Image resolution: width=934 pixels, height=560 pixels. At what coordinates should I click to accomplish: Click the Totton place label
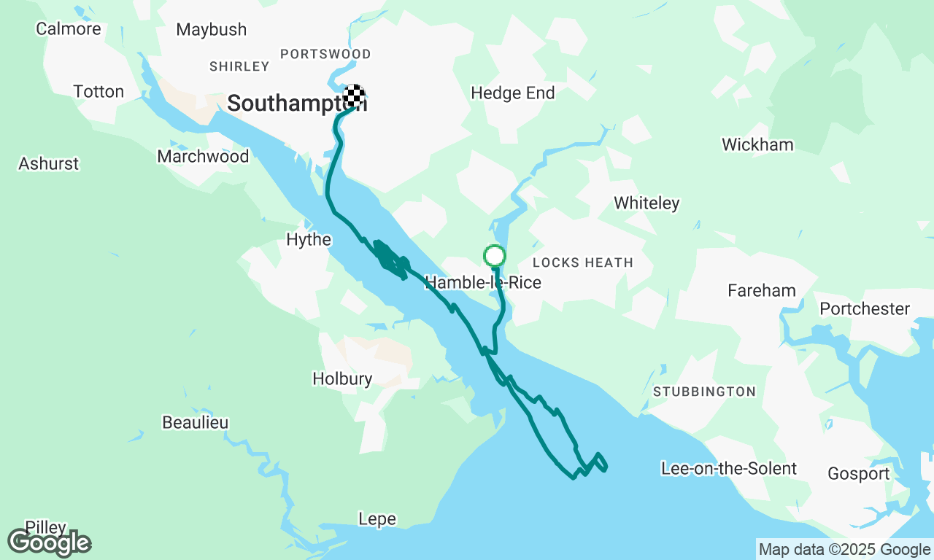pyautogui.click(x=99, y=91)
